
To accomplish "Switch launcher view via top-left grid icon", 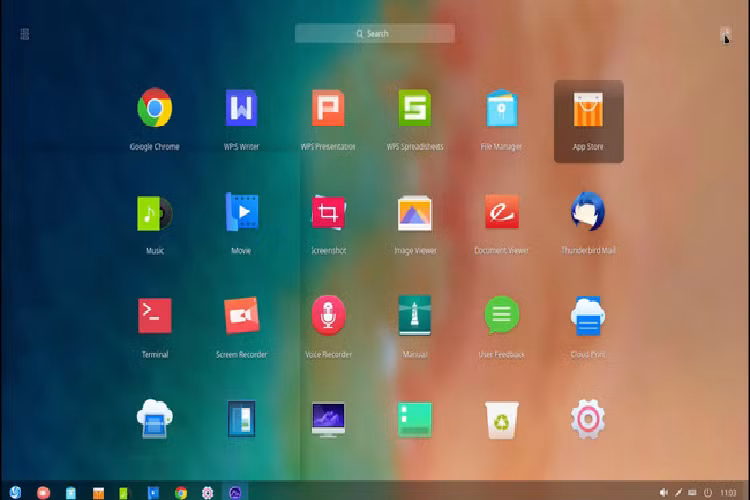I will [x=25, y=34].
